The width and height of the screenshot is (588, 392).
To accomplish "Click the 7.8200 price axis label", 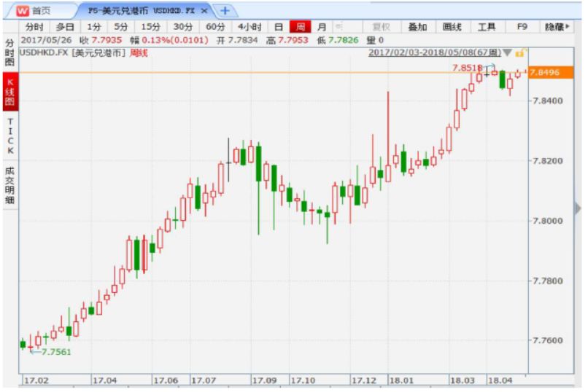I will 548,161.
